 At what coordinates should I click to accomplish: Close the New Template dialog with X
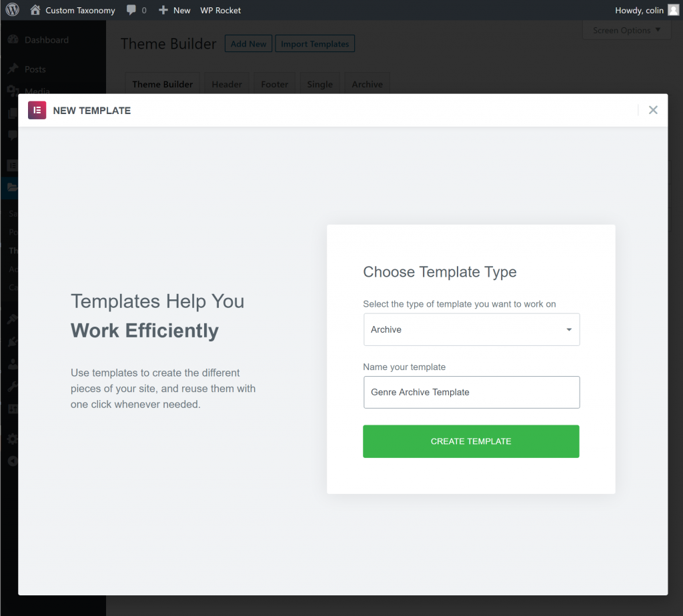click(x=652, y=110)
